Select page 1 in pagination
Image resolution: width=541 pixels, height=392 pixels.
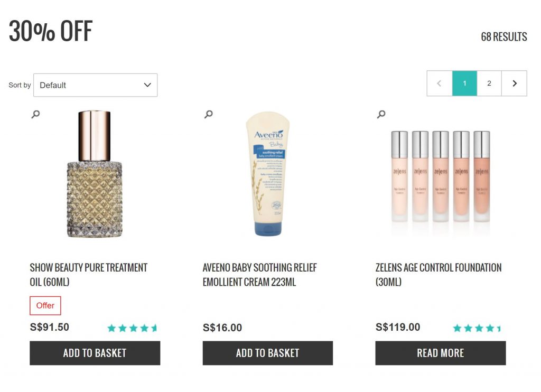click(x=464, y=83)
